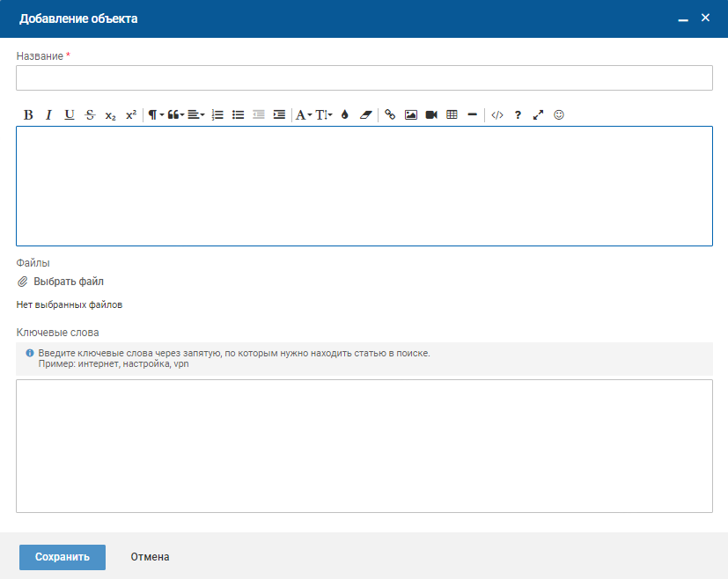Insert an ordered numbered list
This screenshot has width=728, height=579.
point(217,114)
